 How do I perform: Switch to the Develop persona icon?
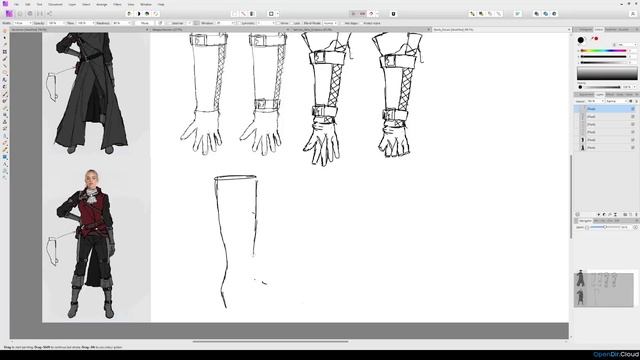pyautogui.click(x=30, y=13)
